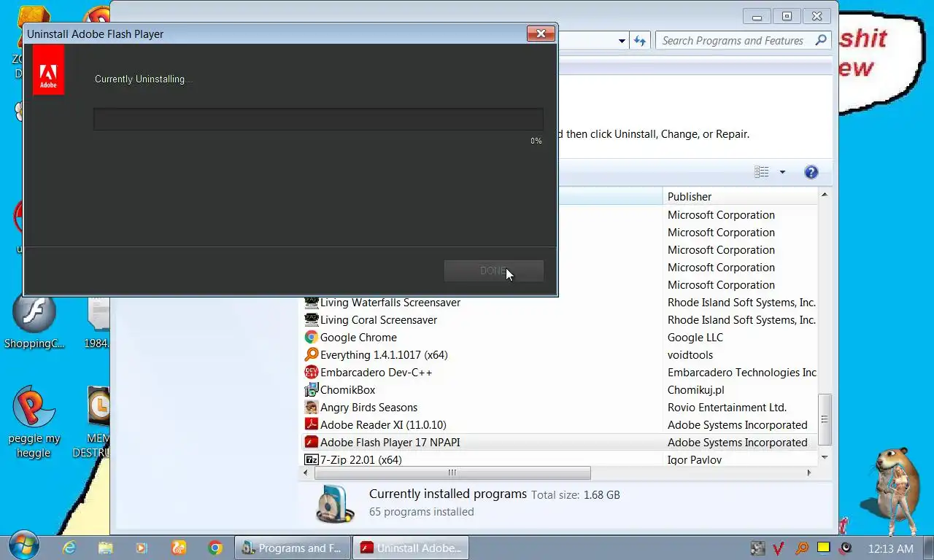
Task: Open the view options dropdown arrow
Action: click(782, 172)
